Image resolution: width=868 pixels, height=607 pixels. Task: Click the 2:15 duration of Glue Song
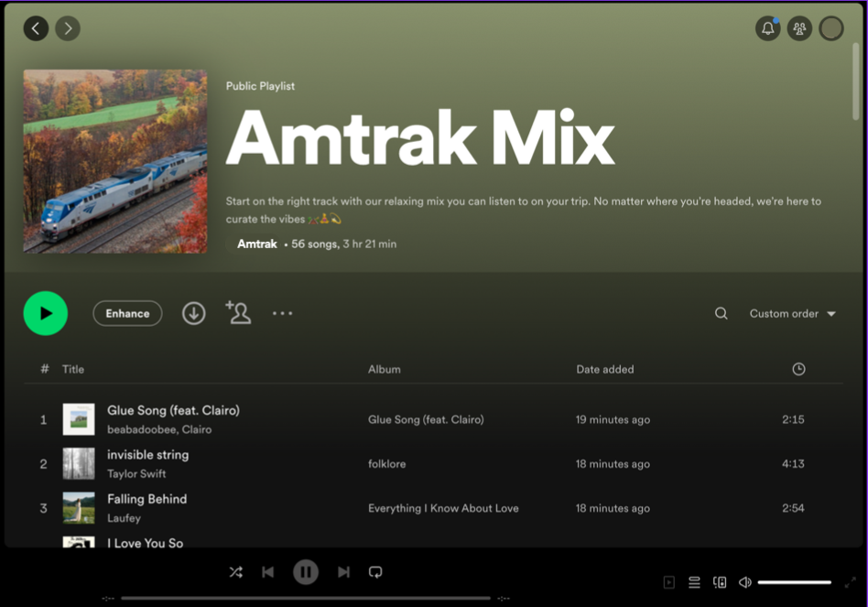tap(793, 419)
